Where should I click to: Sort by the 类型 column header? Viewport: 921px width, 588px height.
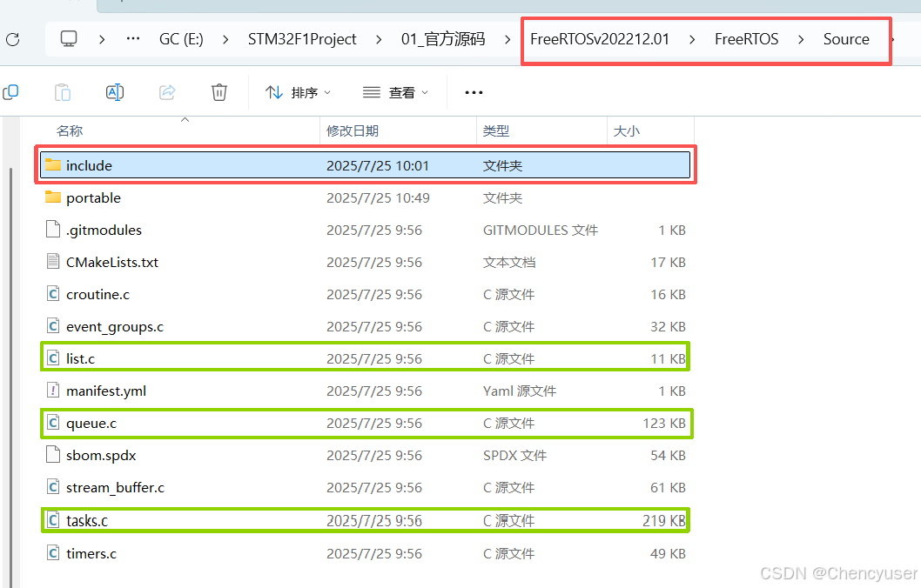click(x=495, y=130)
